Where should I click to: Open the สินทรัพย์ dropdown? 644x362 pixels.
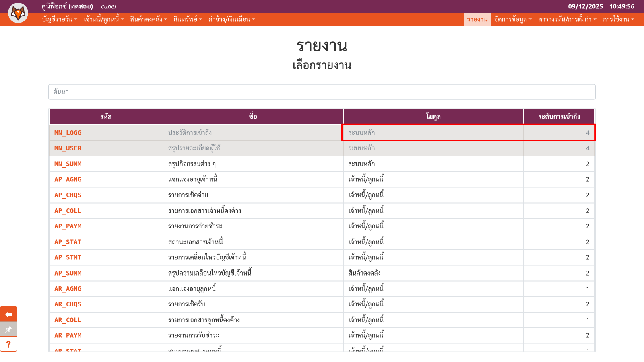point(188,19)
